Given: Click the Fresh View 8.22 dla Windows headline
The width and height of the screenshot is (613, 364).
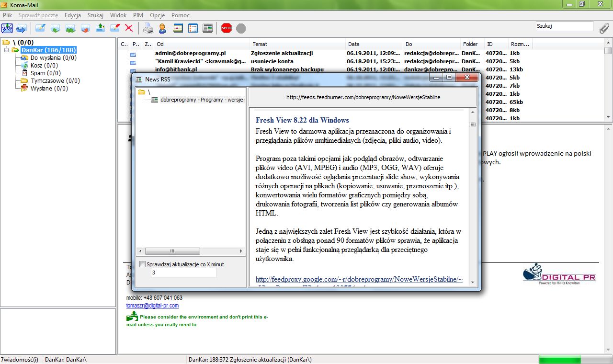Looking at the screenshot, I should [x=302, y=120].
